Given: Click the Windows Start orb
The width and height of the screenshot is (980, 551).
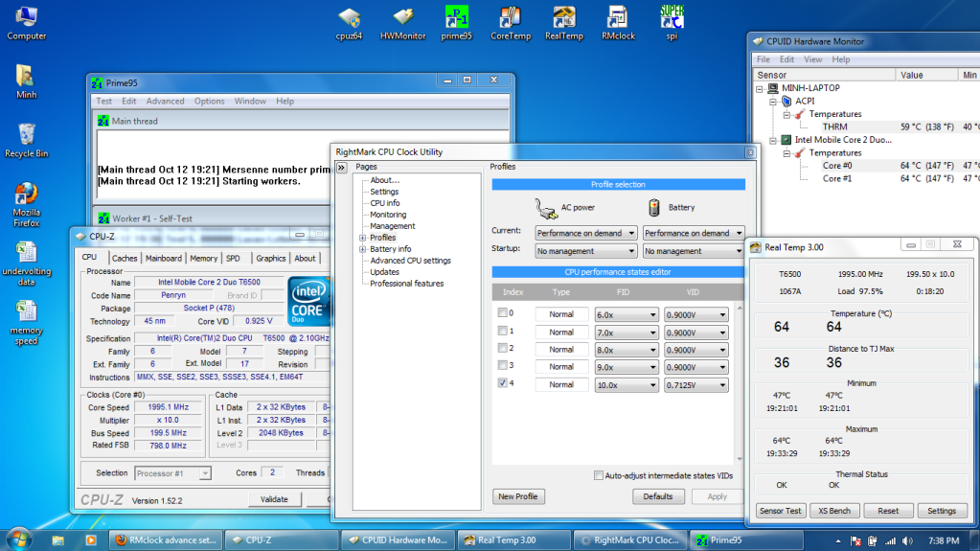Looking at the screenshot, I should tap(18, 540).
